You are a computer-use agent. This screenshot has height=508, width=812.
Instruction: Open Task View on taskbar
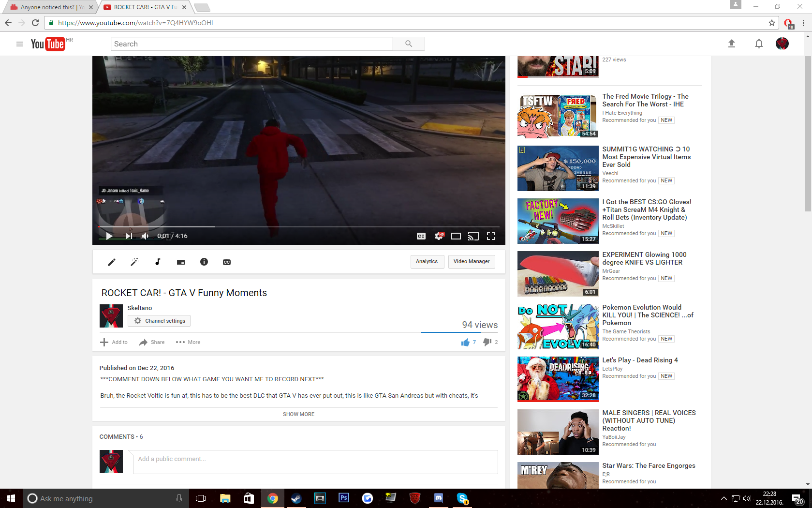coord(201,498)
